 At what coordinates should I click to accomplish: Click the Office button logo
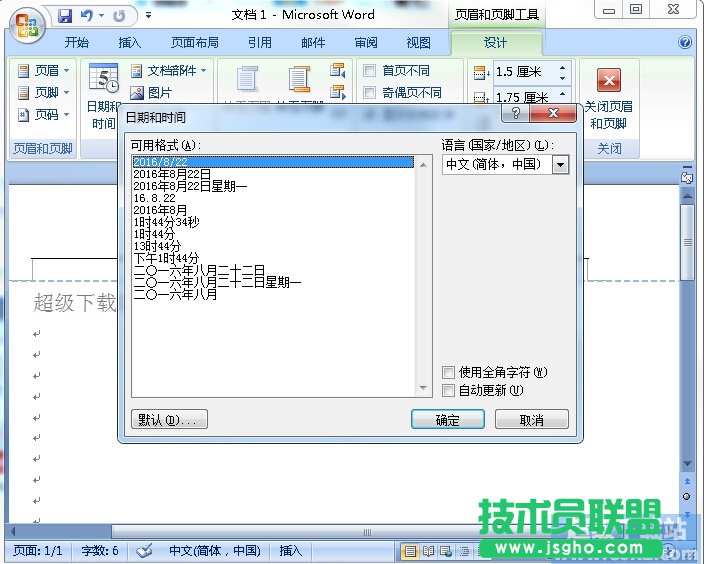25,22
